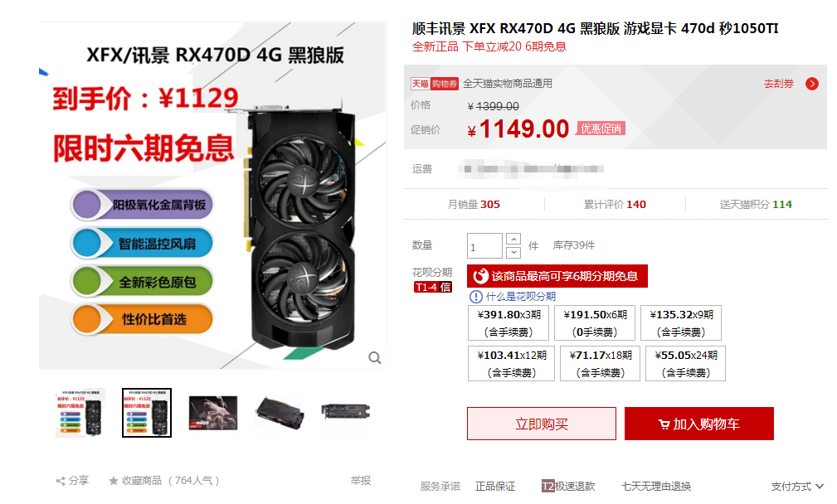
Task: Click the 立即购买 button
Action: click(542, 424)
